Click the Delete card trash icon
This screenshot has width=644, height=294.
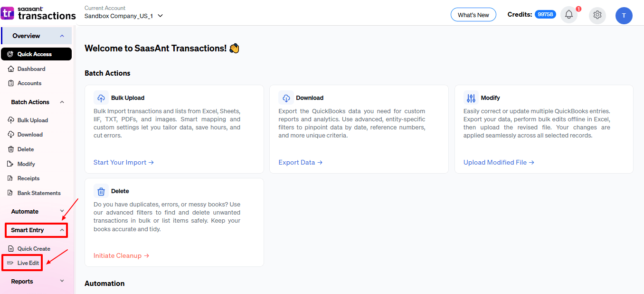tap(101, 191)
